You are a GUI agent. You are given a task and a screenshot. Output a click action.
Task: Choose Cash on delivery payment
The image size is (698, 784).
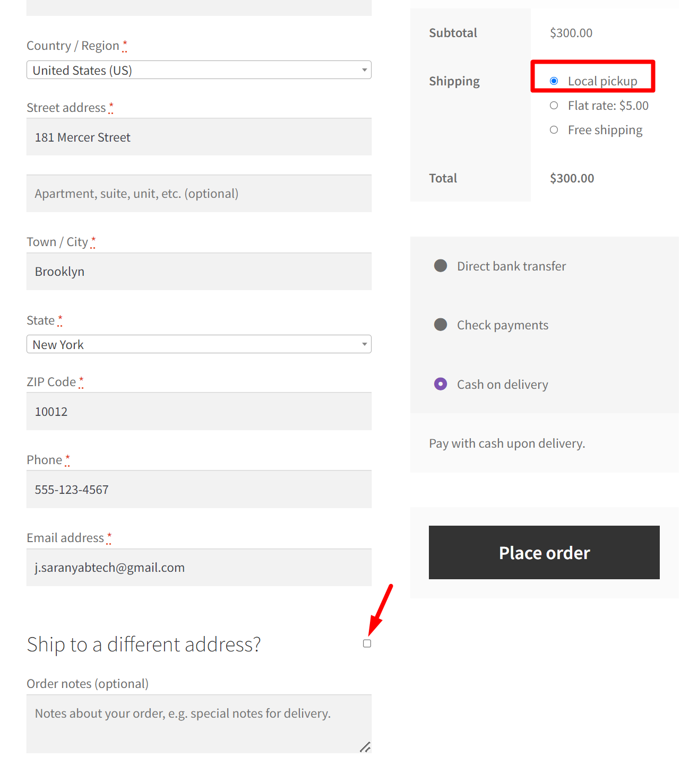pyautogui.click(x=441, y=384)
